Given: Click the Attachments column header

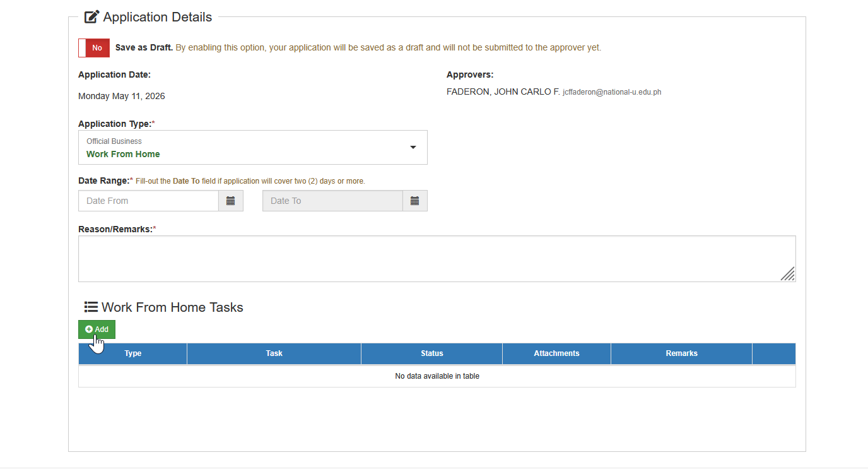Looking at the screenshot, I should click(556, 353).
